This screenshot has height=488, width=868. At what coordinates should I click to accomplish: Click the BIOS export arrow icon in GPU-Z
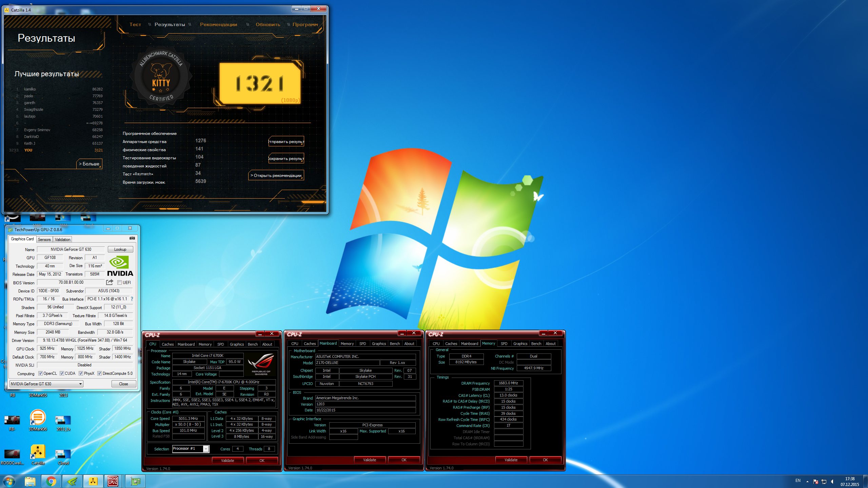coord(110,282)
